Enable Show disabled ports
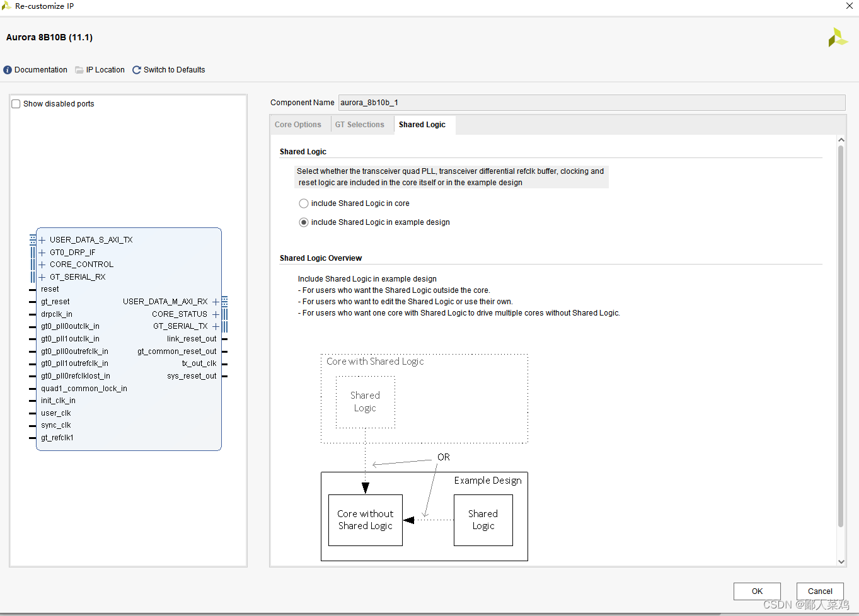The width and height of the screenshot is (859, 616). tap(16, 103)
